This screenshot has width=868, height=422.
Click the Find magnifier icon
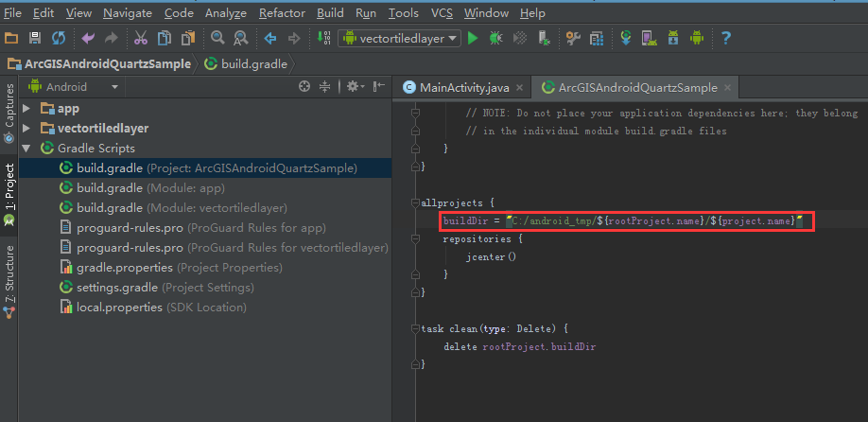click(x=217, y=38)
